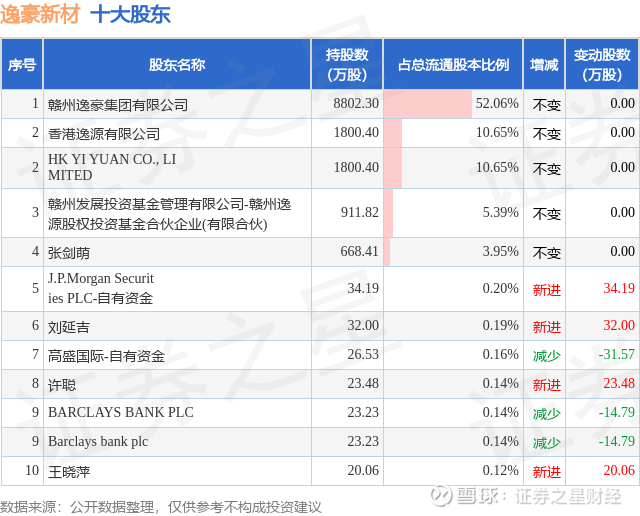Click shareholder 刘延吉

(x=69, y=327)
